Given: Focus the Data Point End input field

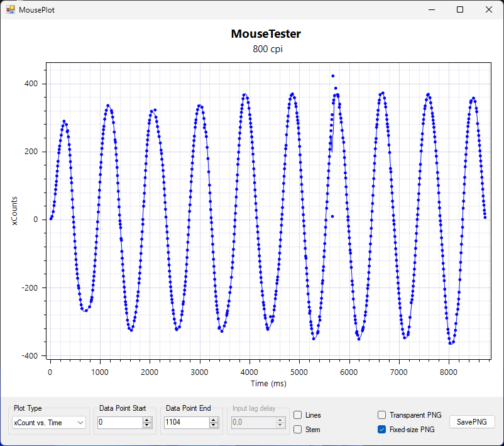Looking at the screenshot, I should pyautogui.click(x=187, y=422).
